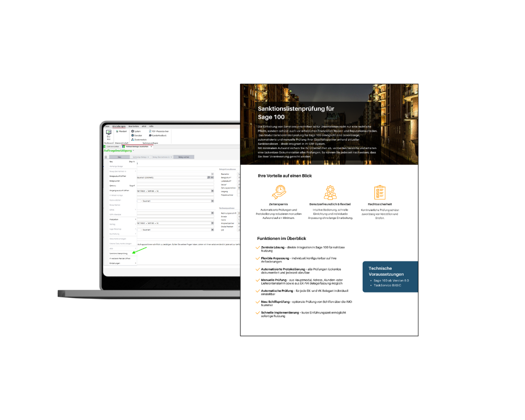Open the Einstellungen ribbon tab
525x420 pixels.
[x=119, y=127]
